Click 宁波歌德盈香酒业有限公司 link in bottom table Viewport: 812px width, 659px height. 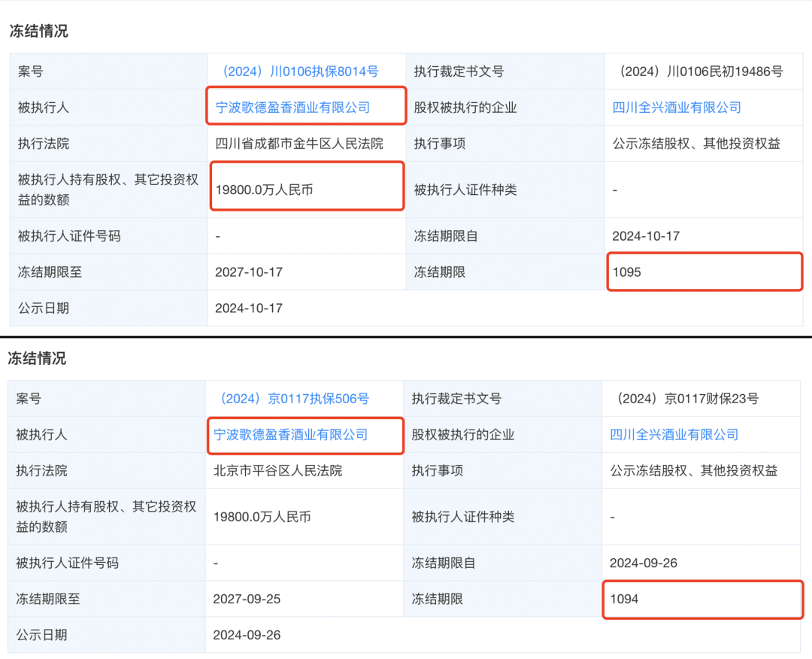291,435
